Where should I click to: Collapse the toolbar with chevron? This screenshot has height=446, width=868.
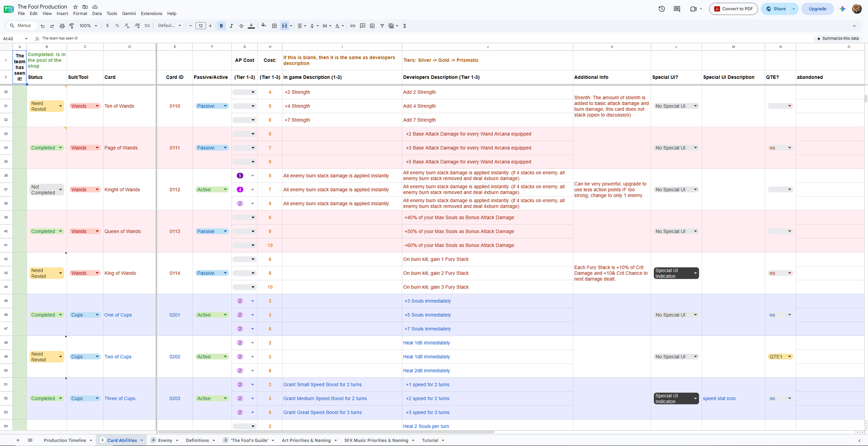[854, 26]
